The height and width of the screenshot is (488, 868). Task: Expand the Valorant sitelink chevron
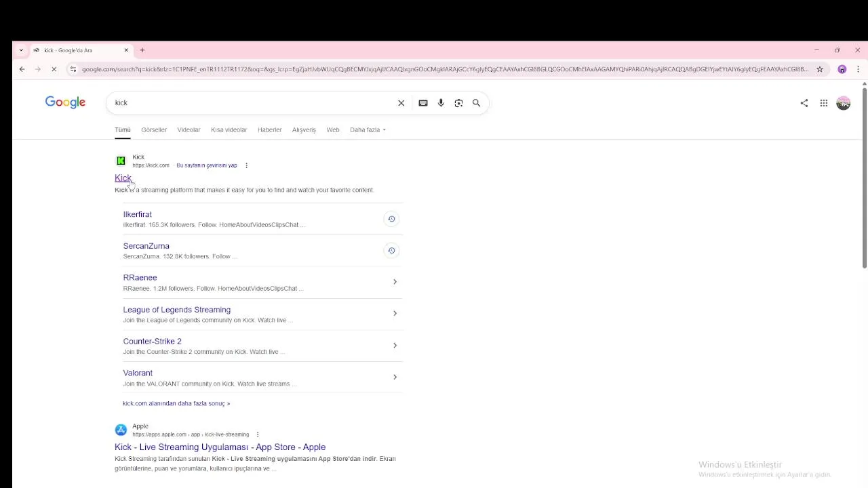(x=395, y=377)
